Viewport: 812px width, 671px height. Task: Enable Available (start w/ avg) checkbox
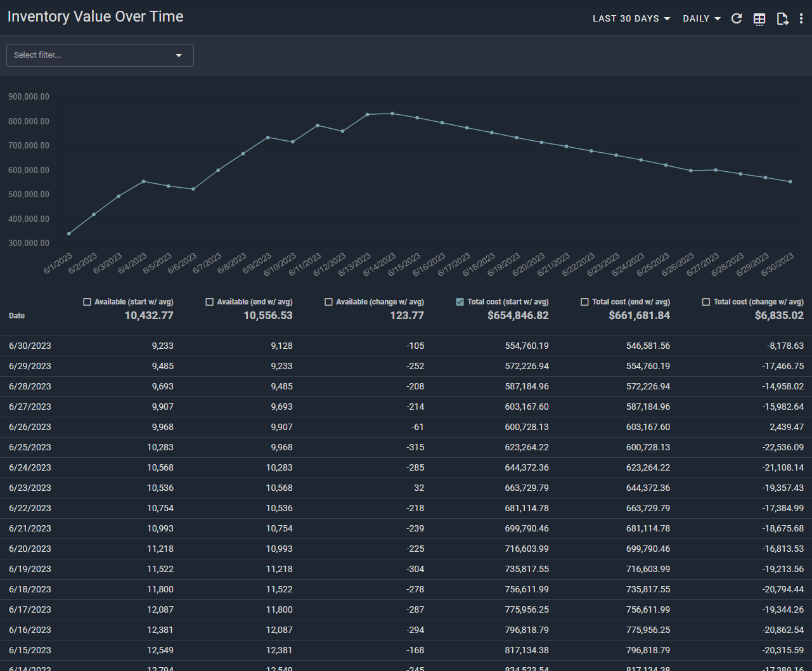pos(87,302)
